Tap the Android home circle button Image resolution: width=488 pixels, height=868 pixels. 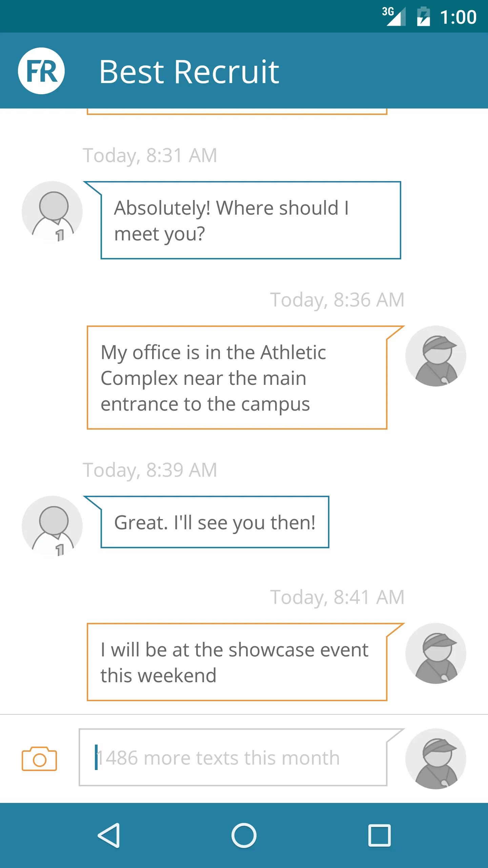tap(244, 835)
